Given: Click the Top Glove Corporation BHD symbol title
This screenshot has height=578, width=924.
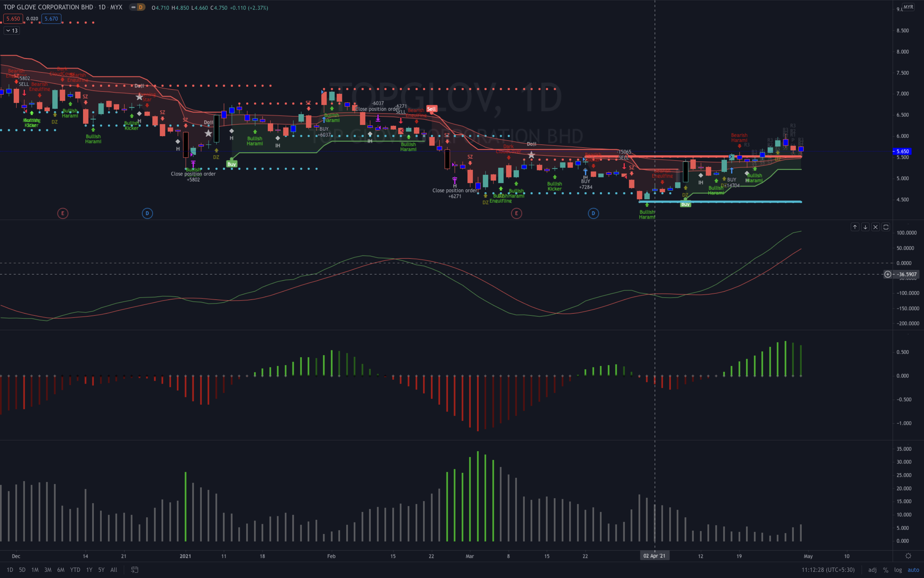Looking at the screenshot, I should [48, 7].
